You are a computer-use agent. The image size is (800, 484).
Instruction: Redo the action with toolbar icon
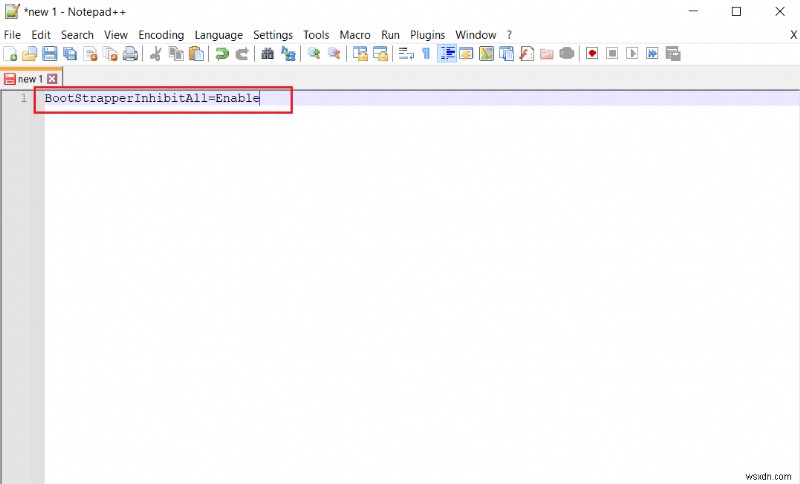click(242, 54)
